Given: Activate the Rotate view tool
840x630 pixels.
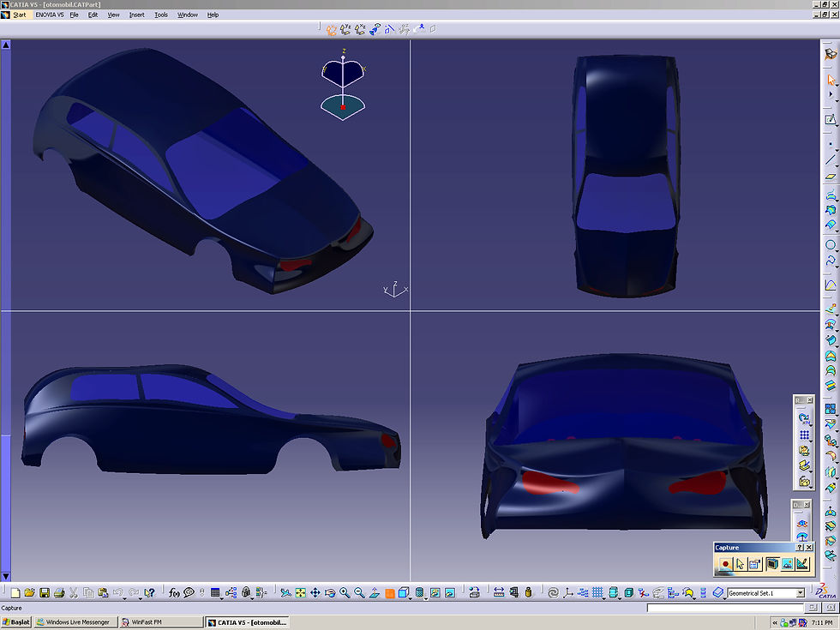Looking at the screenshot, I should tap(330, 592).
